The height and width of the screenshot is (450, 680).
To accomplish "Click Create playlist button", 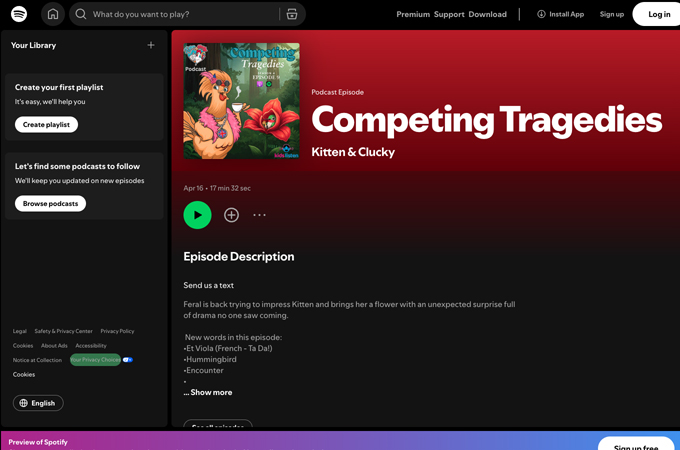I will [46, 124].
